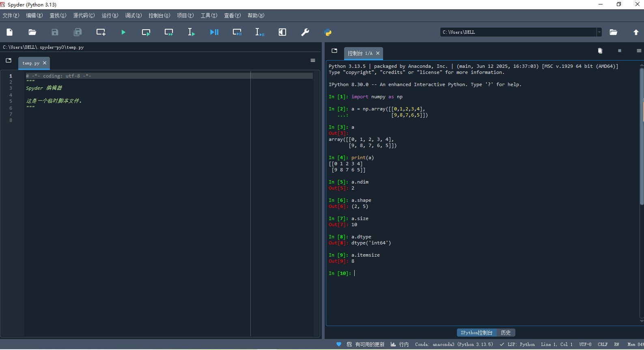This screenshot has width=644, height=350.
Task: Close the 控制台 1/A console tab
Action: click(378, 53)
